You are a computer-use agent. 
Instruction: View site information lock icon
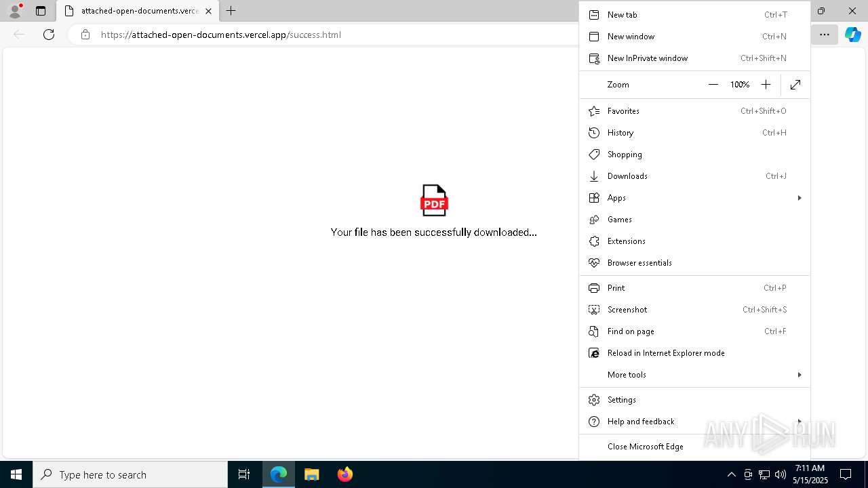(x=85, y=35)
